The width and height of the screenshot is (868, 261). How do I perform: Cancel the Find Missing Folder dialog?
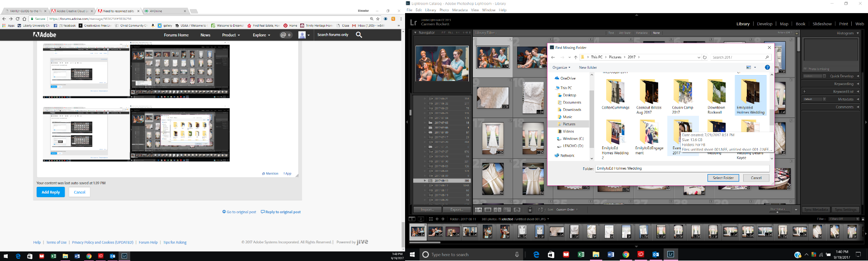click(x=756, y=178)
